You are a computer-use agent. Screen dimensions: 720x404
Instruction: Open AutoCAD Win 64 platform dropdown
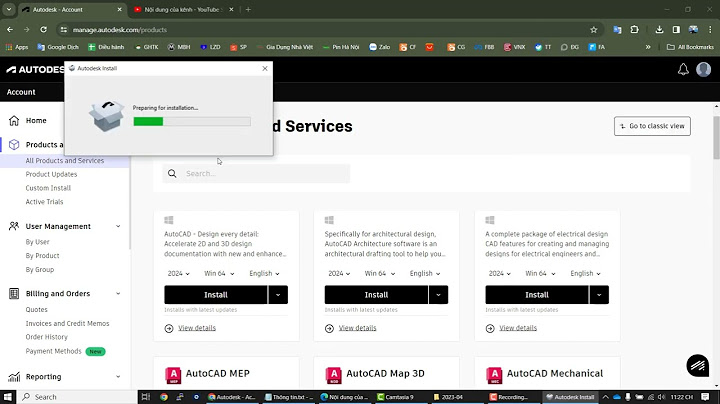tap(219, 273)
